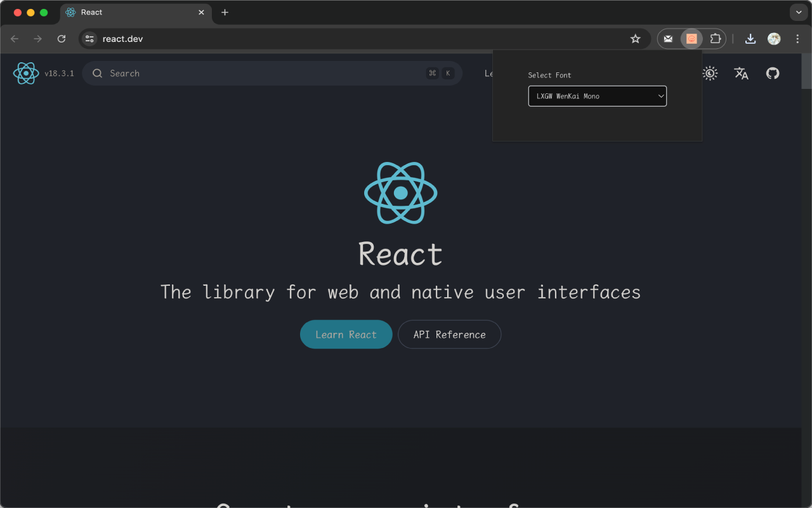
Task: Click the orange font extension icon
Action: [691, 39]
